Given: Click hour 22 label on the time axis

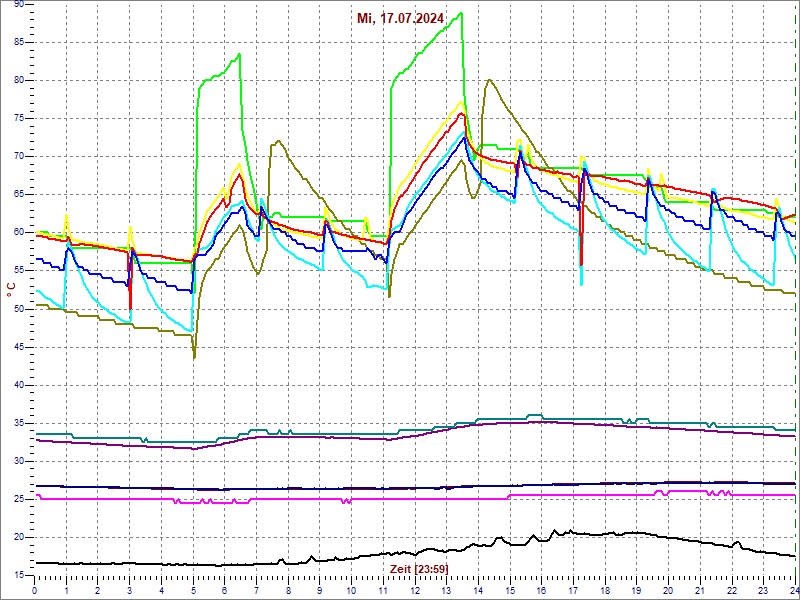Looking at the screenshot, I should [x=732, y=591].
